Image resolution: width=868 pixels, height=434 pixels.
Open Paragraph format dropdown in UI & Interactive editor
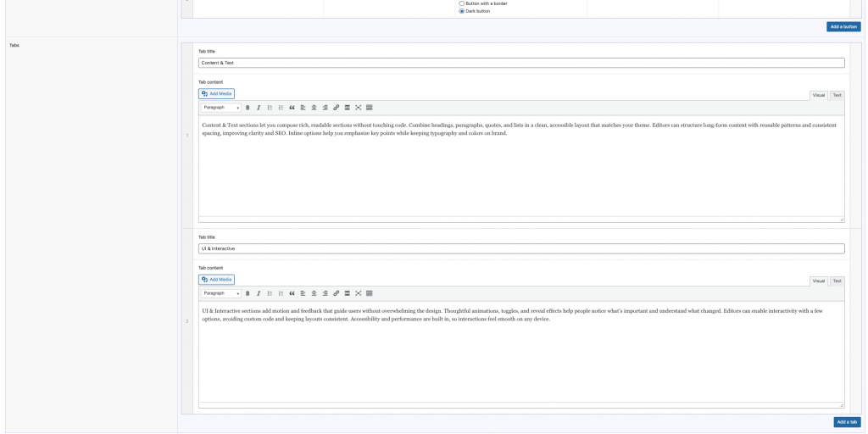[221, 293]
